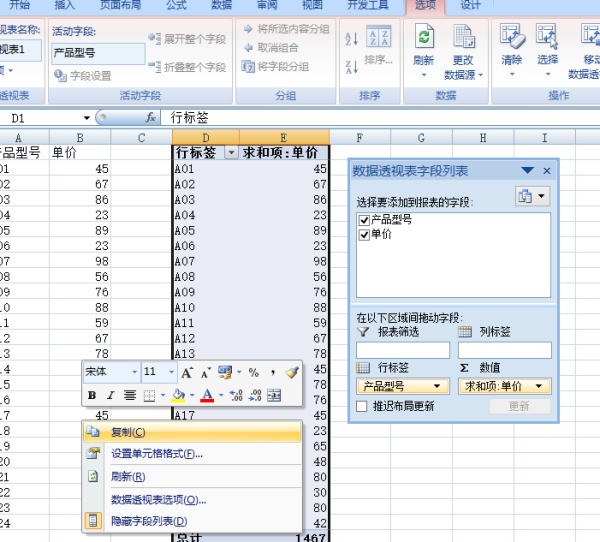The height and width of the screenshot is (542, 600).
Task: Click 取消组合 button
Action: coord(271,48)
